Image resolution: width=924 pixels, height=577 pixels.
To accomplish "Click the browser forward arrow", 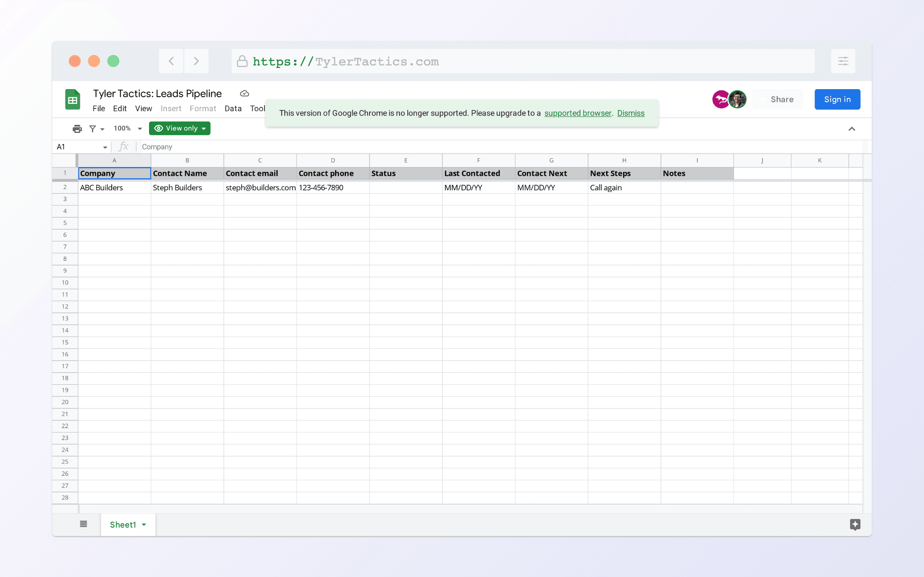I will pyautogui.click(x=196, y=61).
